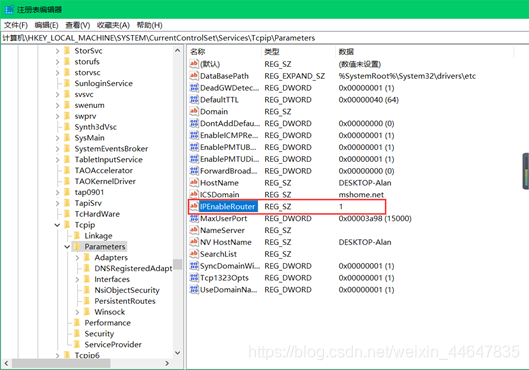Select the PersistentRoutes tree key
Screen dimensions: 529x370
tap(125, 301)
